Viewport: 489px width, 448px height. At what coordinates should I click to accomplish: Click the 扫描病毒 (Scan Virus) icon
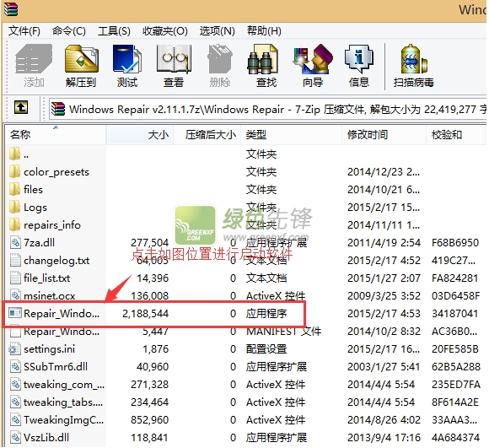[413, 59]
